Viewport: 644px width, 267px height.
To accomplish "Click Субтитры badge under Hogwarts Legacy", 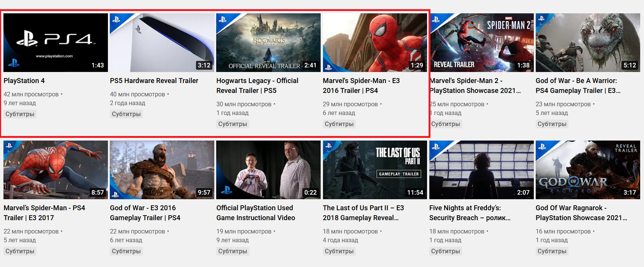I will pos(233,124).
